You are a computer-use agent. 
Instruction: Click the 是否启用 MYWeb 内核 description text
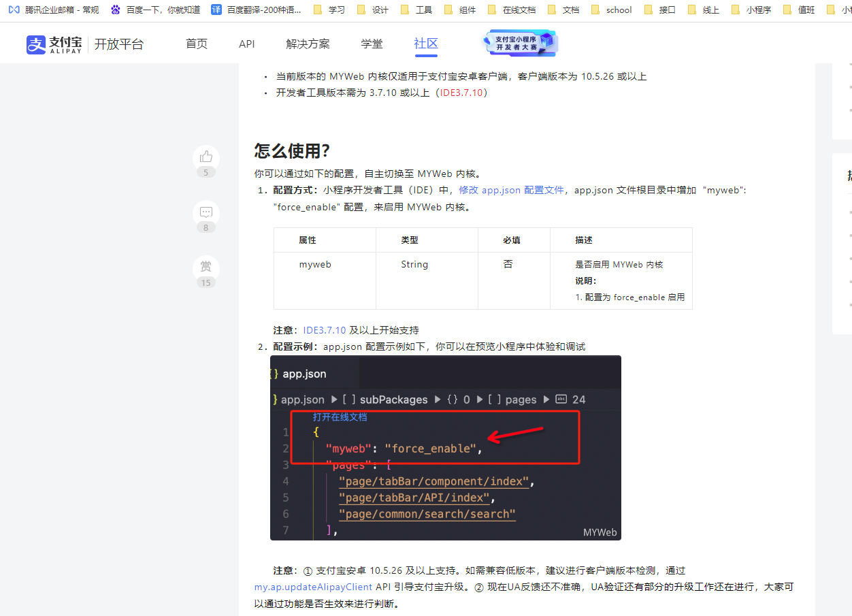[x=619, y=264]
